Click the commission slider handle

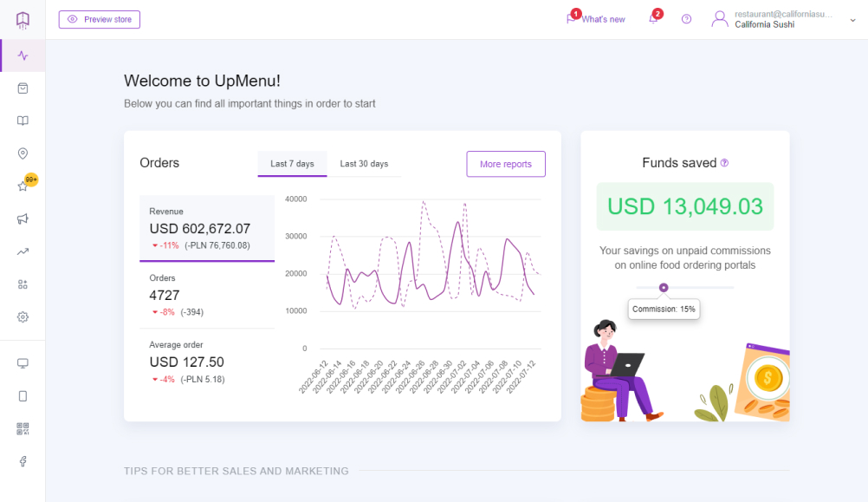(x=664, y=287)
